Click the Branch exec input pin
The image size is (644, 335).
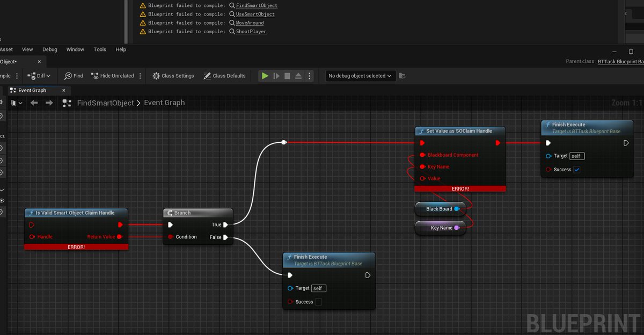tap(170, 225)
